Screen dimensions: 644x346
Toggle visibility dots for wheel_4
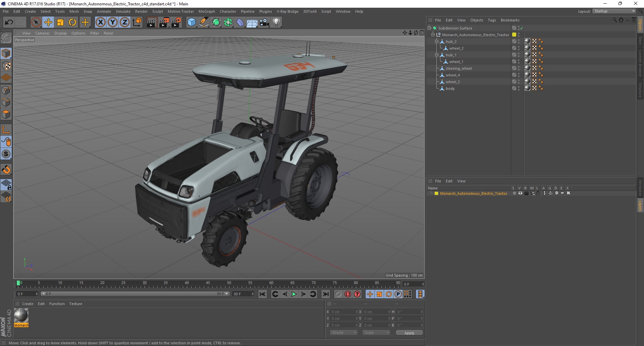tap(519, 75)
